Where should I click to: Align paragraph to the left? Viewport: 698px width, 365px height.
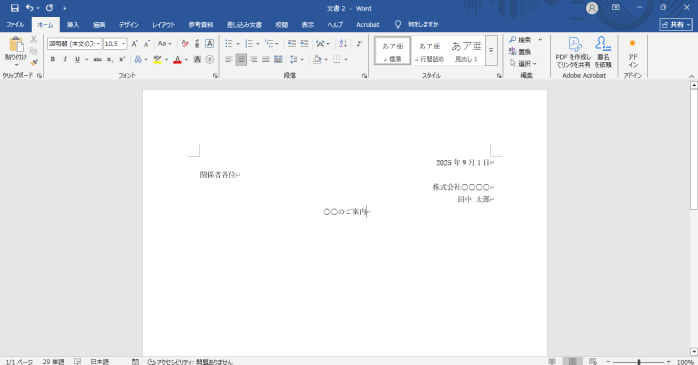[x=229, y=59]
